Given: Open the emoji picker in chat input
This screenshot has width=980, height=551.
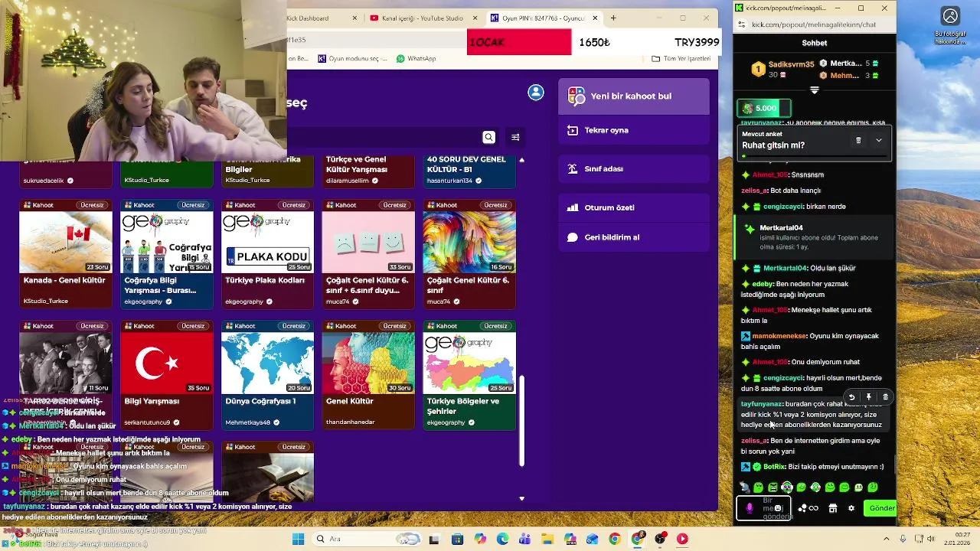Looking at the screenshot, I should [779, 508].
